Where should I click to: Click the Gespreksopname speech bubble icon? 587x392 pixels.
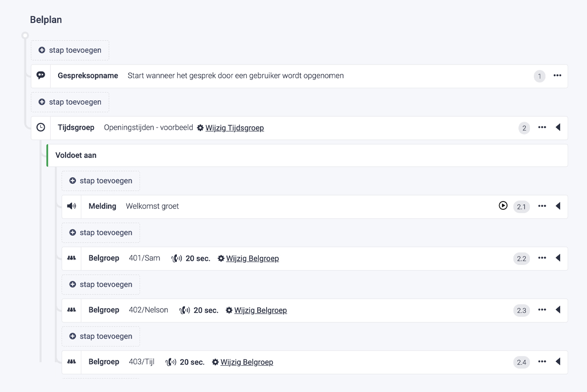pyautogui.click(x=41, y=75)
